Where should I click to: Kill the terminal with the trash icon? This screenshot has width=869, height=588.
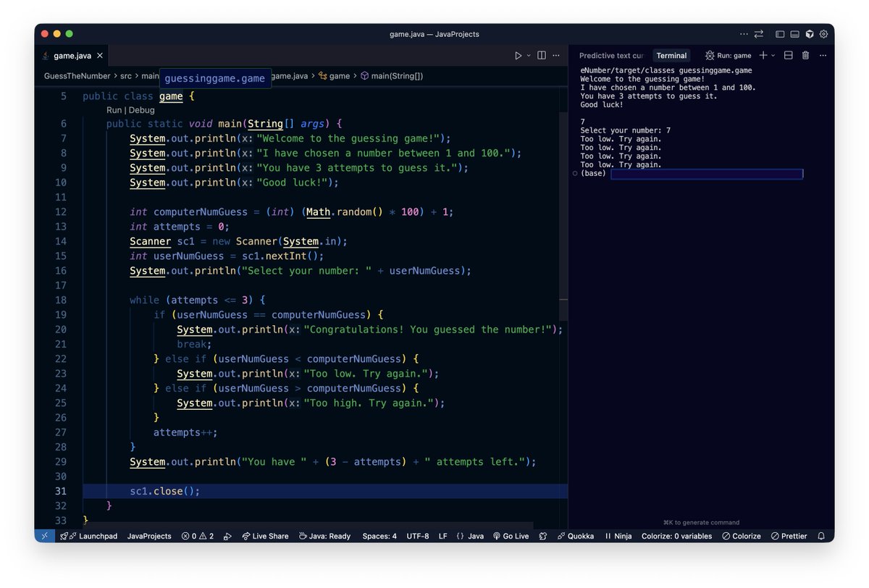coord(805,55)
